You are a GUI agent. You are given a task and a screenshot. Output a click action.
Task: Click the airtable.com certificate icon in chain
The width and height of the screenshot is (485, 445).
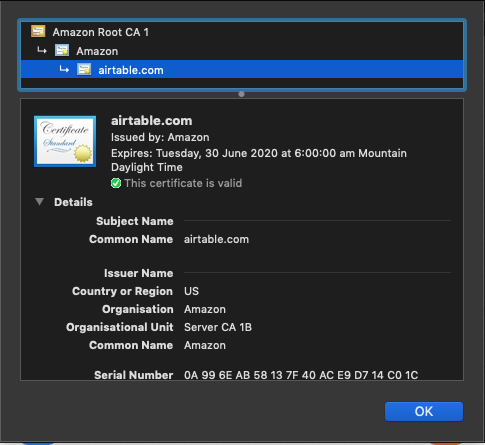84,70
